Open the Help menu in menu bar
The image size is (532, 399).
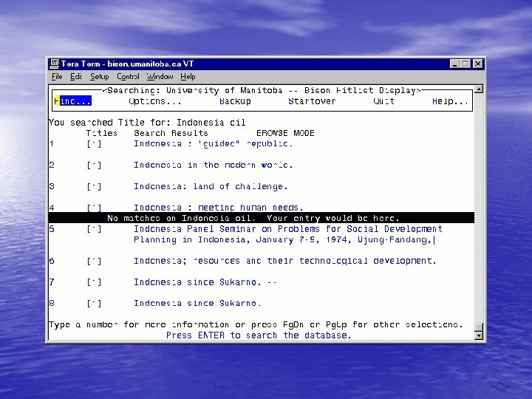point(188,77)
